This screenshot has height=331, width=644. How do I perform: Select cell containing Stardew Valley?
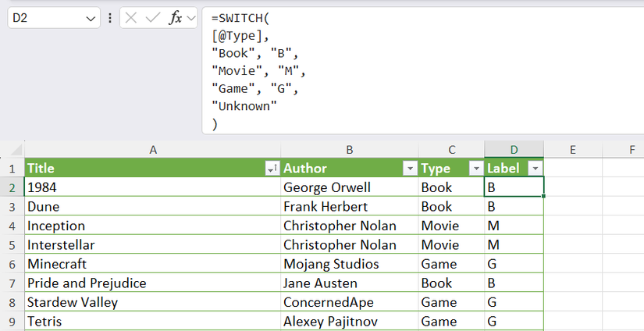point(153,302)
